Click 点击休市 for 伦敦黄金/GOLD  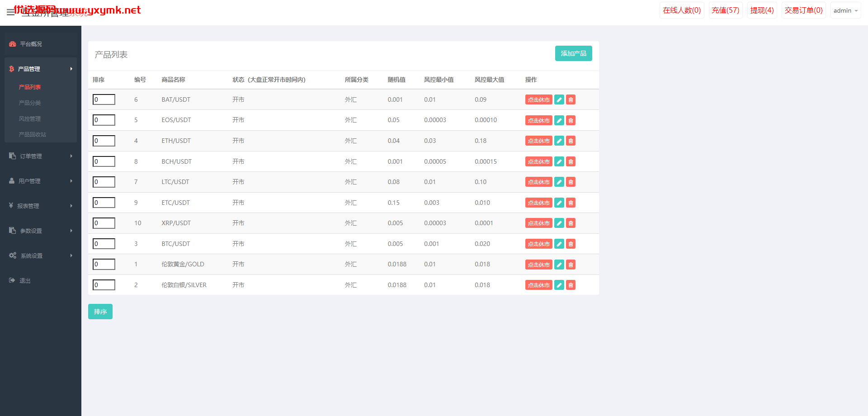point(539,265)
